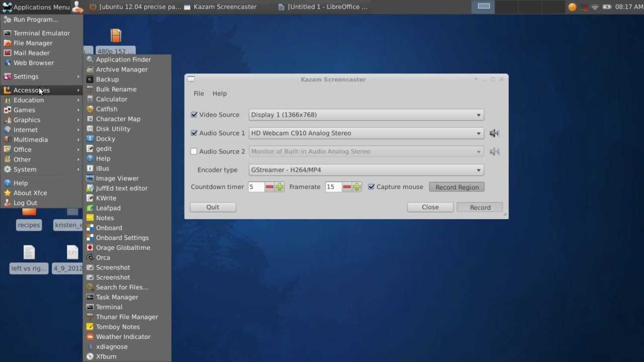Focus the Framerate value field
Screen dimensions: 644x362
333,187
